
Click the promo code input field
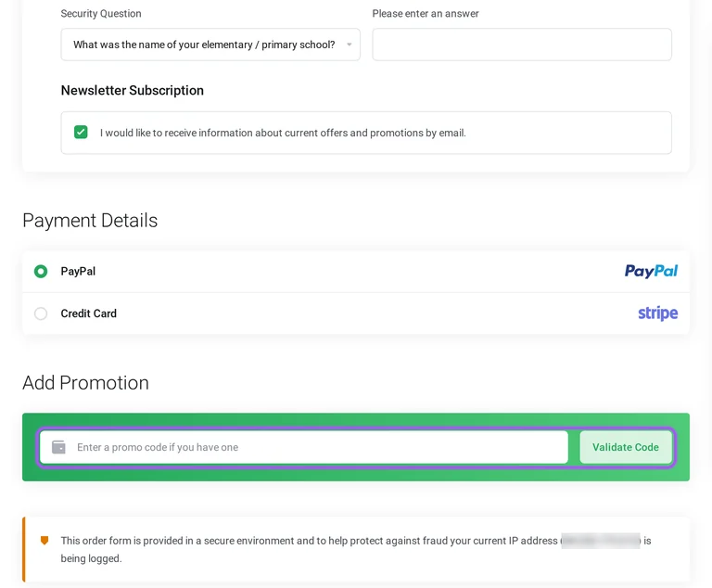pos(304,447)
